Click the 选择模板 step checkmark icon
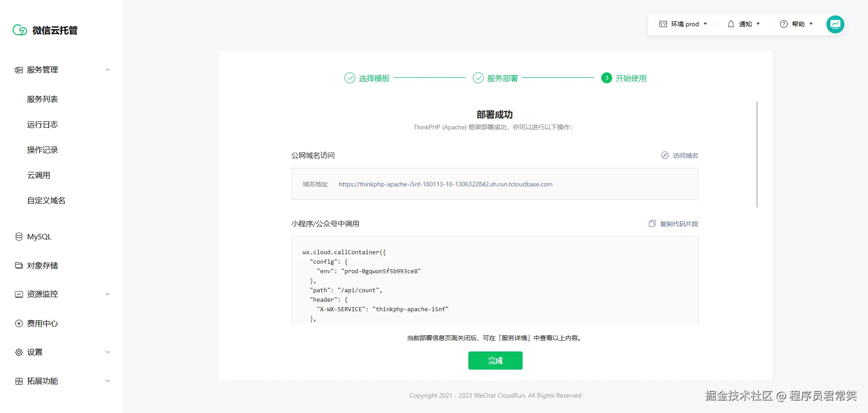 tap(350, 78)
